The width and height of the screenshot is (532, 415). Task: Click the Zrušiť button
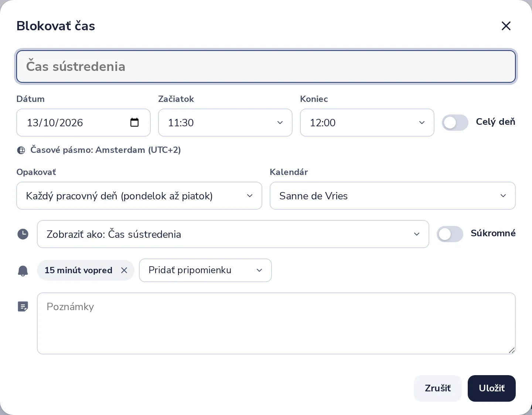click(438, 388)
